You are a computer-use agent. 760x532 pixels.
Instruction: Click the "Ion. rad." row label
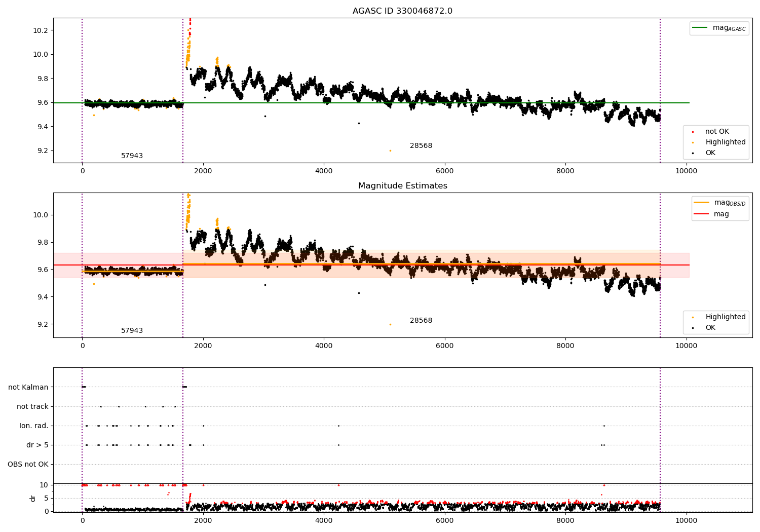34,426
